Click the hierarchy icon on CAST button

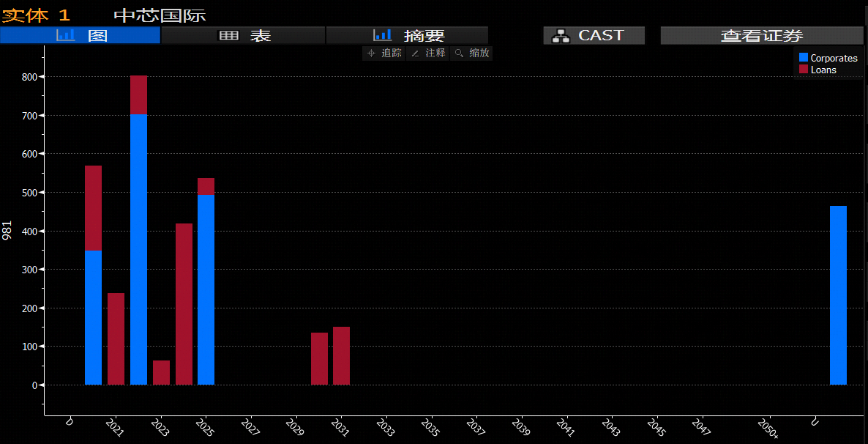tap(561, 36)
